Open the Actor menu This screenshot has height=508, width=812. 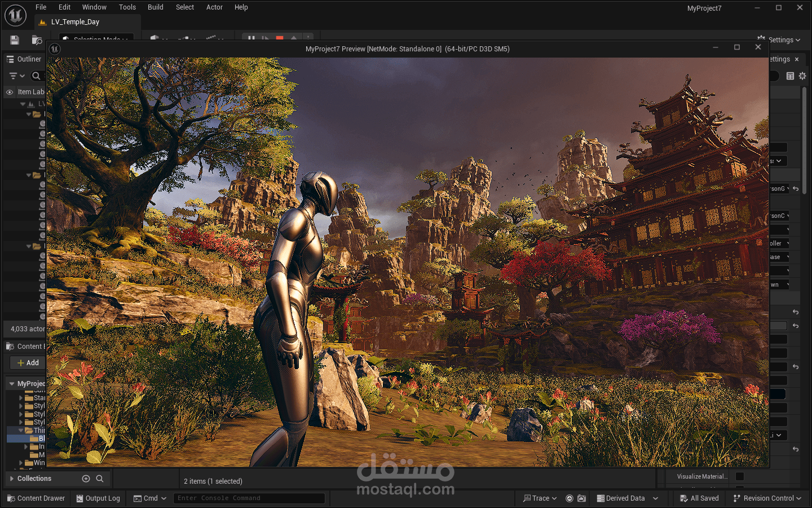tap(214, 7)
